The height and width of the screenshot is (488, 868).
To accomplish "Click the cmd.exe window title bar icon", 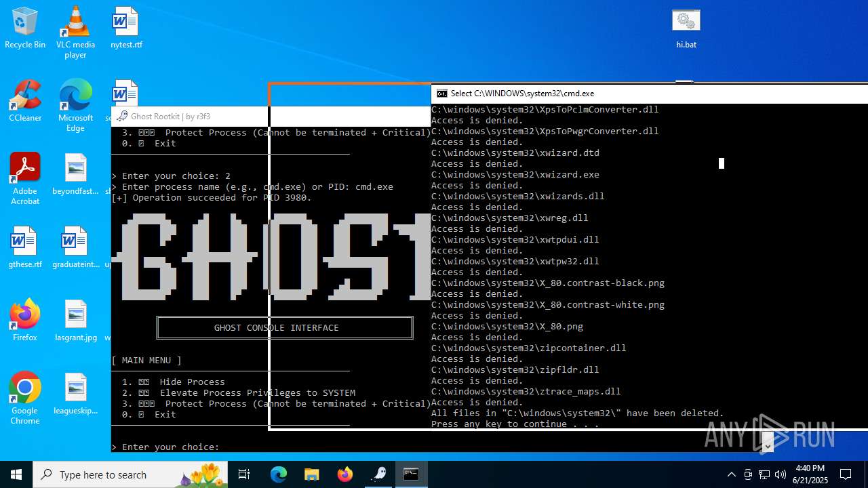I will 442,94.
